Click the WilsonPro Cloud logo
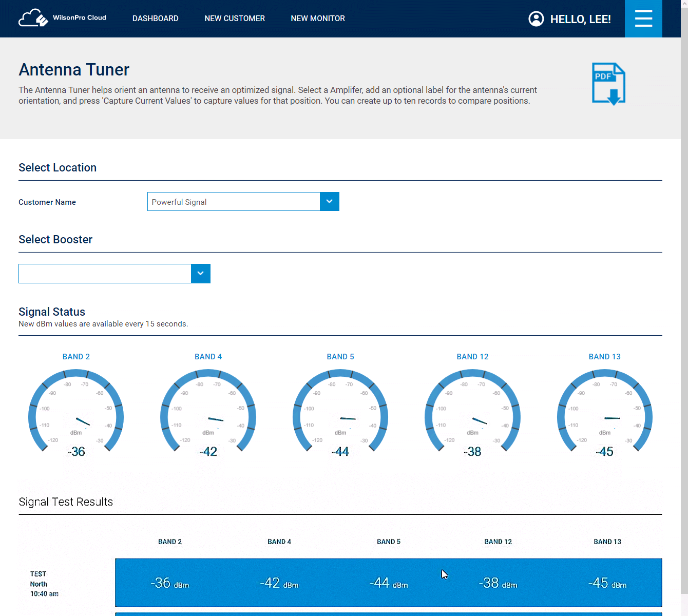 click(x=62, y=18)
